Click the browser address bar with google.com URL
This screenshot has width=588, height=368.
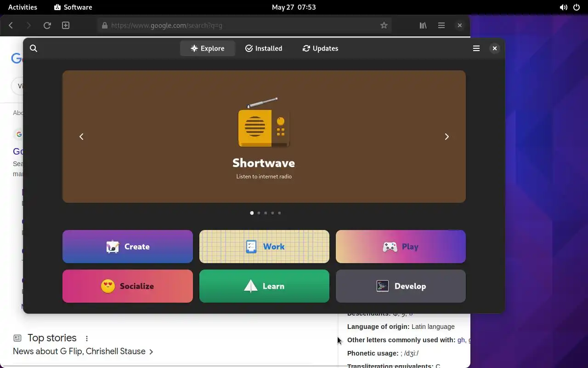coord(245,25)
